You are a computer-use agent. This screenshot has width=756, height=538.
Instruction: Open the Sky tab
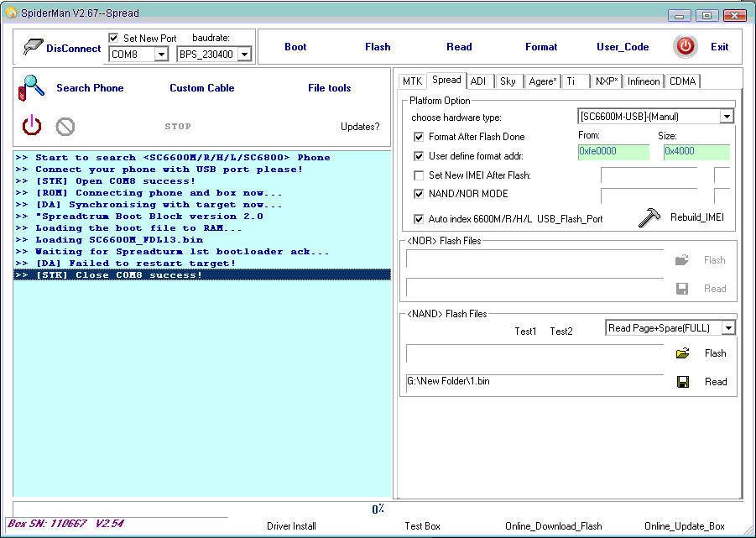coord(508,81)
